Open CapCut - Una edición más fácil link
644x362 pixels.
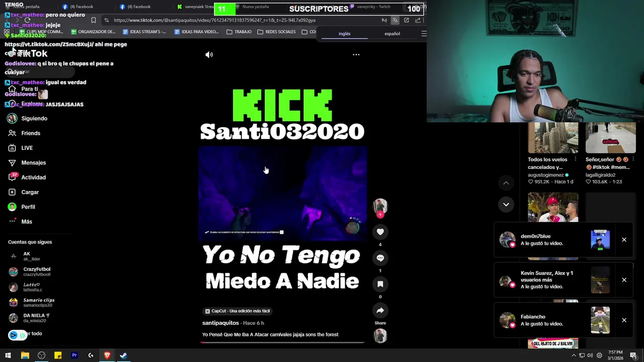click(x=237, y=311)
